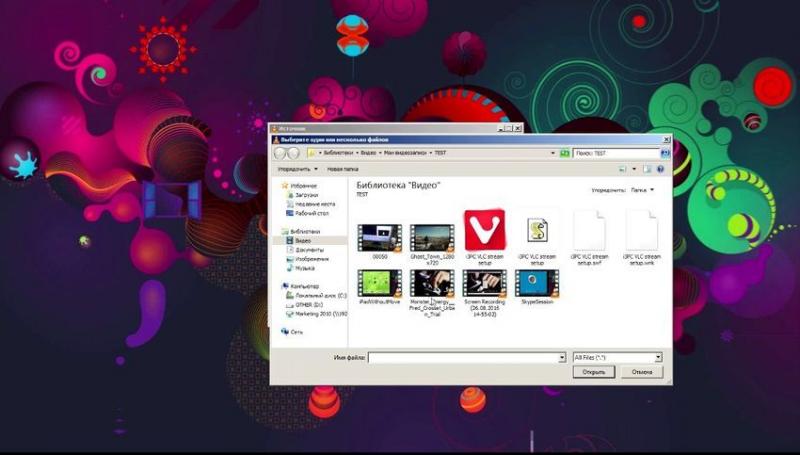The image size is (800, 455).
Task: Select Рабочий стол in the sidebar
Action: [x=307, y=213]
